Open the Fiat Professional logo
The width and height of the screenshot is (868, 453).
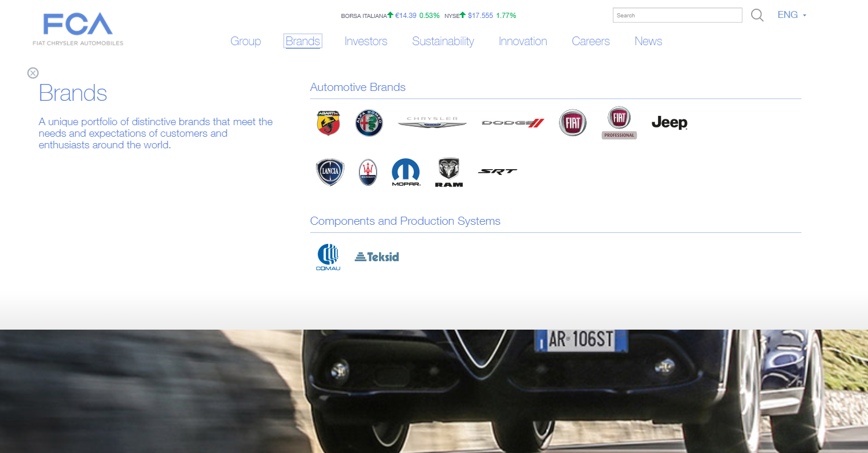point(619,123)
